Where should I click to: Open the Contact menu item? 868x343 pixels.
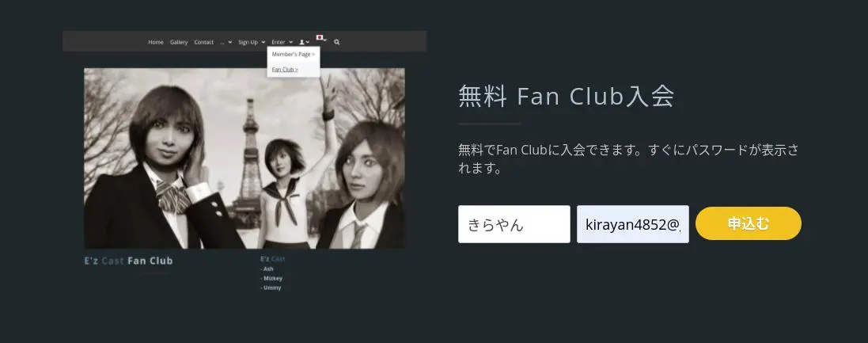(203, 42)
